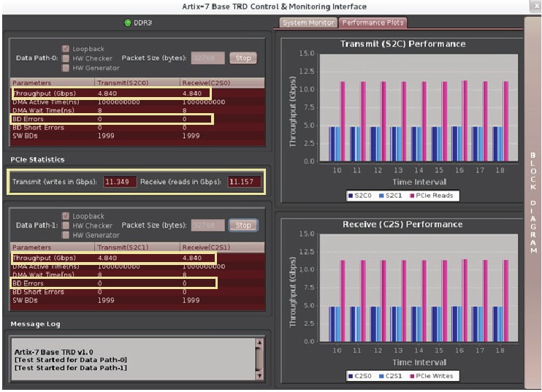Click PCIe Receive value 11.157

(x=244, y=182)
